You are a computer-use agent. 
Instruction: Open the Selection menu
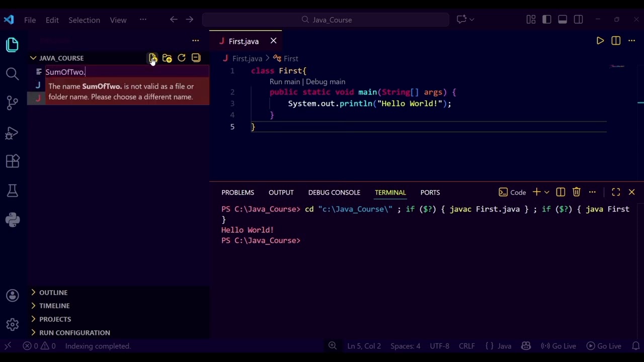tap(84, 20)
